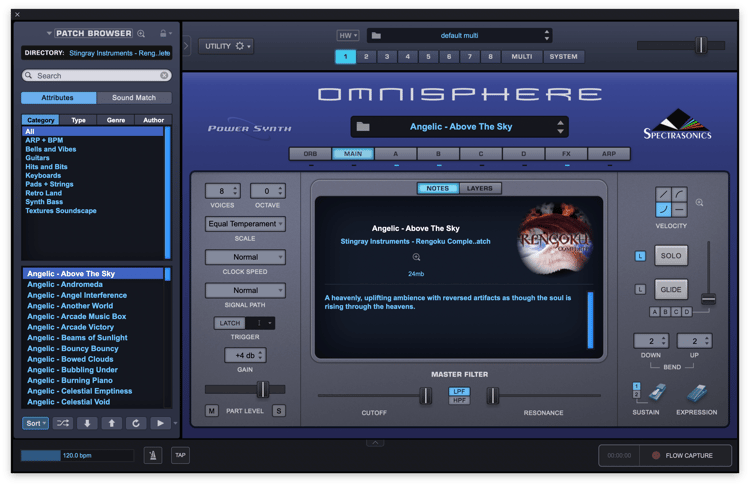Open the Sort dropdown
Screen dimensions: 750x486
[x=35, y=423]
